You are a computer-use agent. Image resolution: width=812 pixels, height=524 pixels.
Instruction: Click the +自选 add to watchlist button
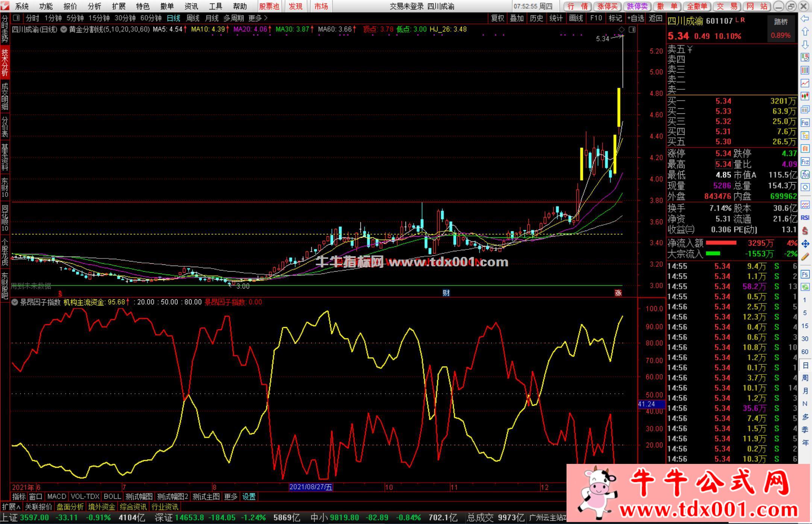[635, 18]
